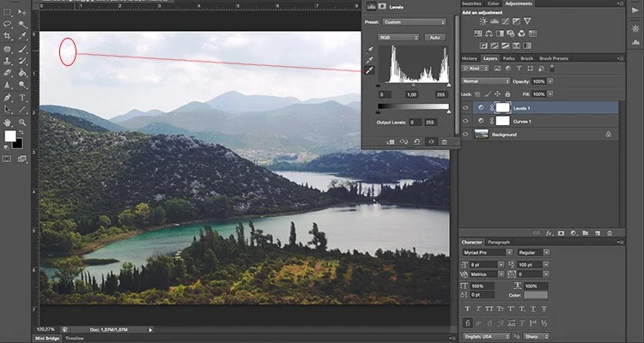Select the Paint Bucket tool
The image size is (644, 343).
point(22,73)
